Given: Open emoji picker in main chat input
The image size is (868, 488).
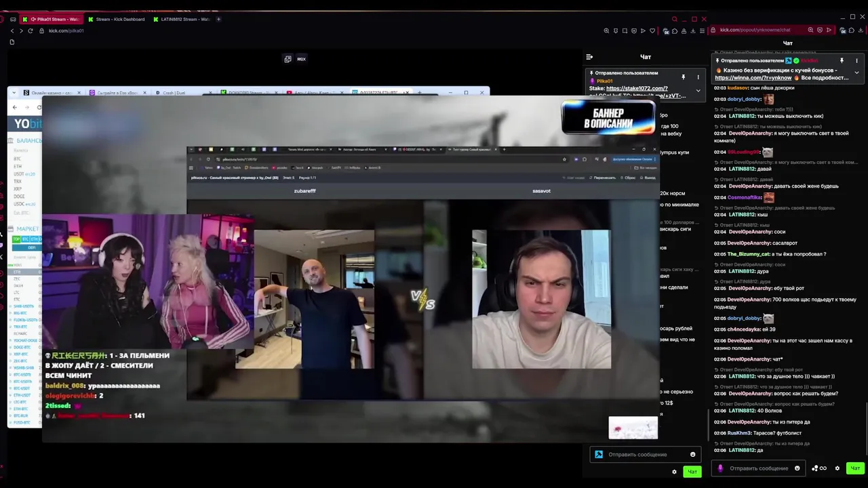Looking at the screenshot, I should click(692, 455).
